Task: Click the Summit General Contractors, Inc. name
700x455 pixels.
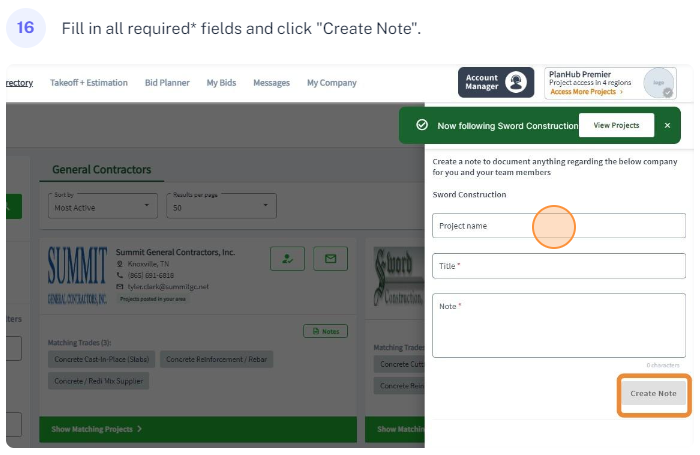Action: pos(175,252)
